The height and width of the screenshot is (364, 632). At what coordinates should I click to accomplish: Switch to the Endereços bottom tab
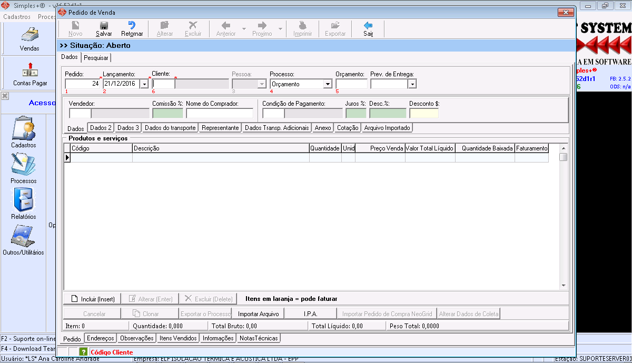tap(100, 338)
